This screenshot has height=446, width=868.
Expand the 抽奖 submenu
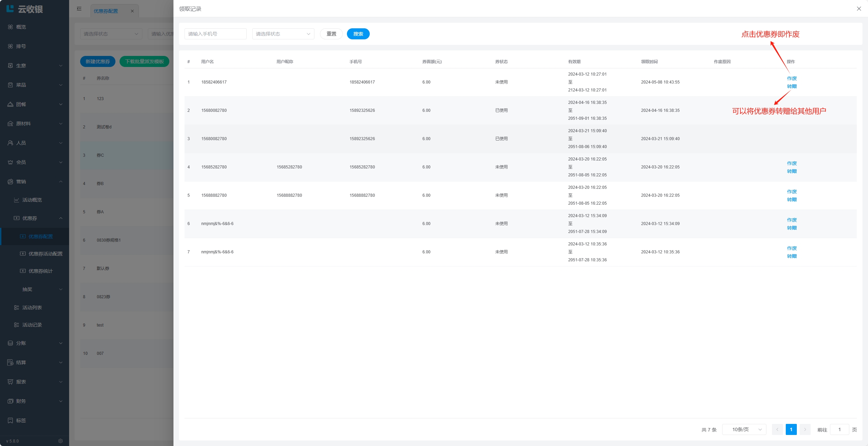click(41, 289)
